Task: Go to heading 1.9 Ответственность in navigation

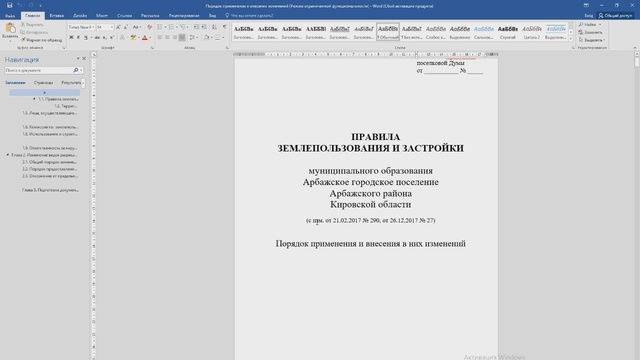Action: (x=49, y=148)
